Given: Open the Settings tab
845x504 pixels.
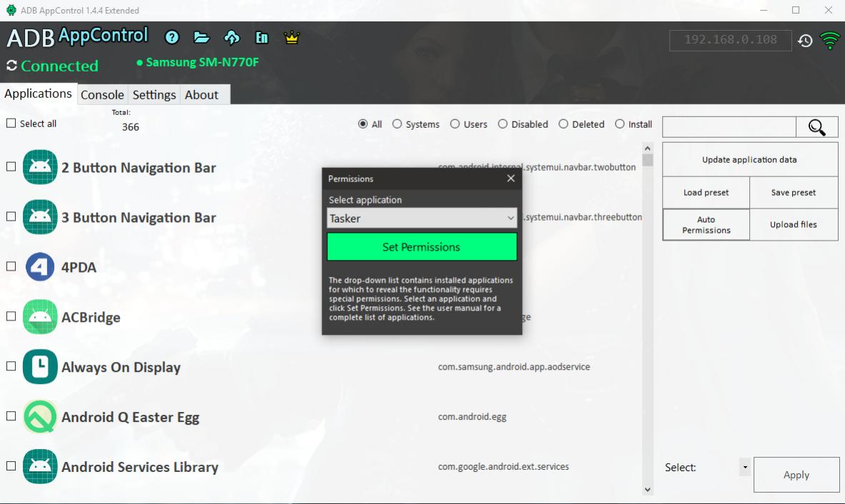Looking at the screenshot, I should (x=154, y=95).
